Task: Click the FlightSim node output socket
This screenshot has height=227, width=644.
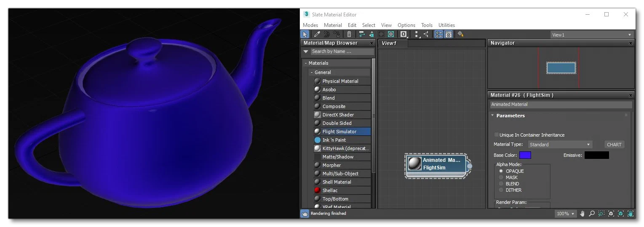Action: [470, 166]
